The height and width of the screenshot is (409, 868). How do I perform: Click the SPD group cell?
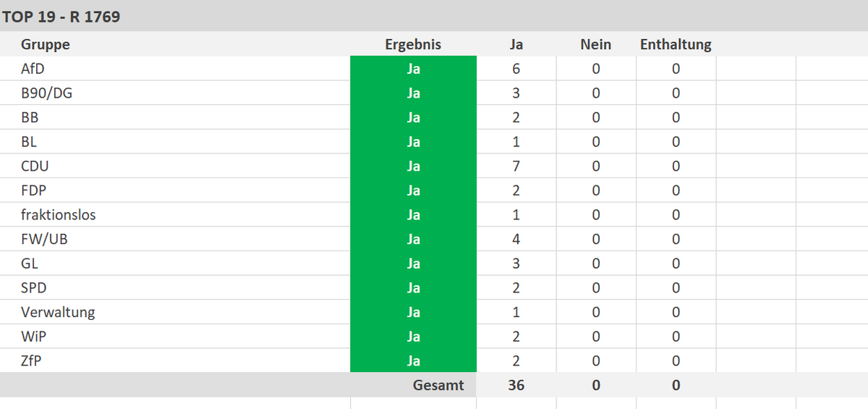click(x=34, y=288)
